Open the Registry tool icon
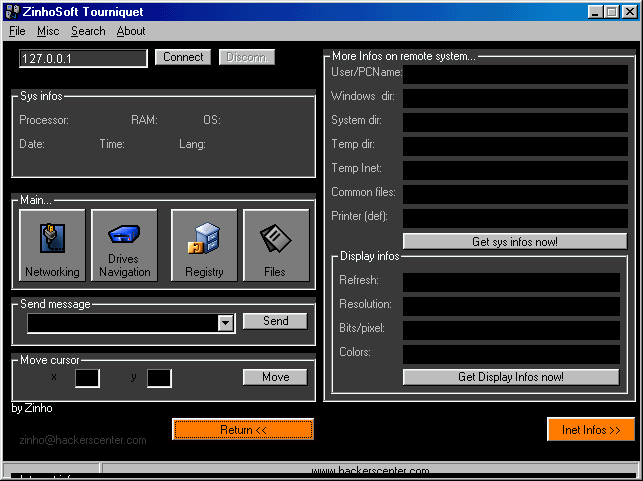Viewport: 643px width, 481px height. (204, 245)
